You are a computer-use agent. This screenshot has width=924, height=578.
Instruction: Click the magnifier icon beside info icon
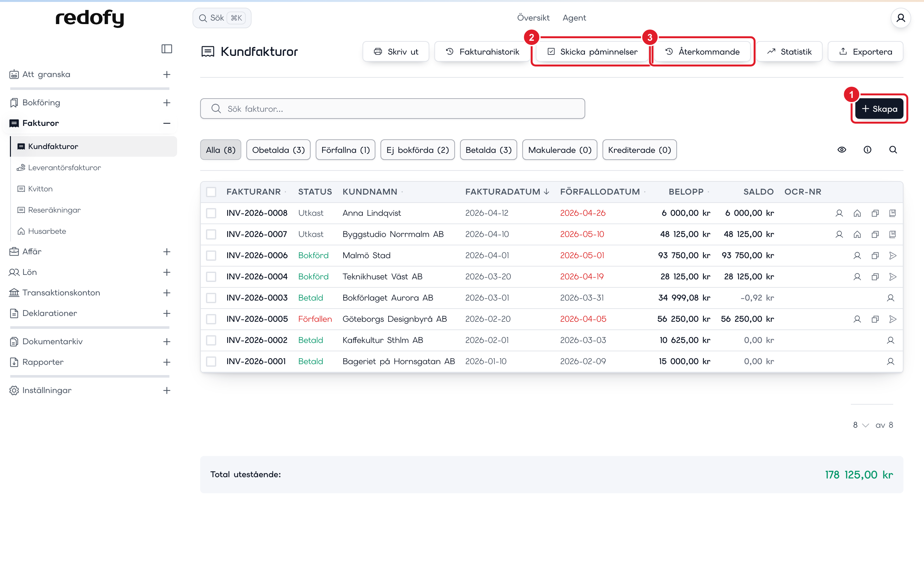[x=893, y=150]
